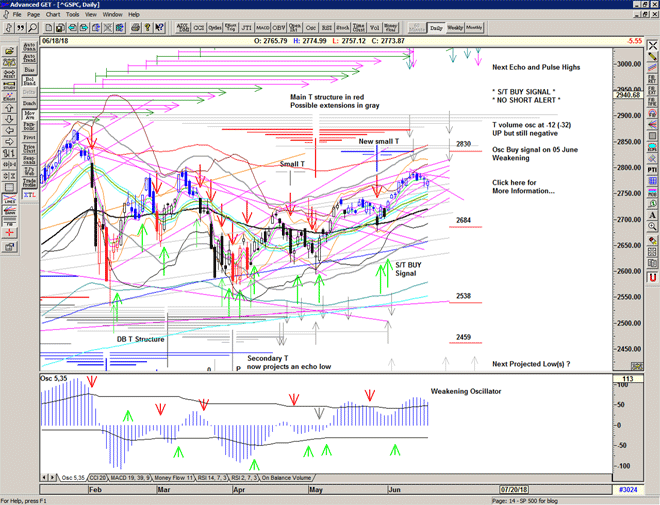
Task: Click the Auto Gann tool icon
Action: (x=29, y=47)
